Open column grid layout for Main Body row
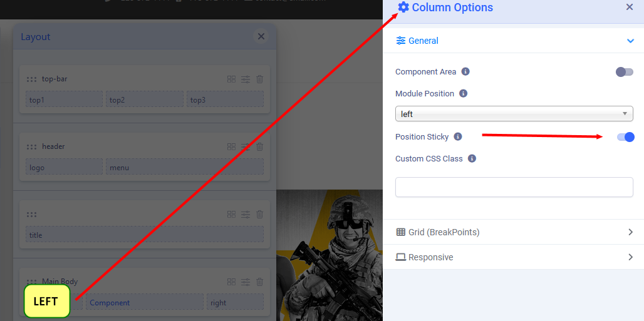Screen dimensions: 644x321 click(231, 282)
